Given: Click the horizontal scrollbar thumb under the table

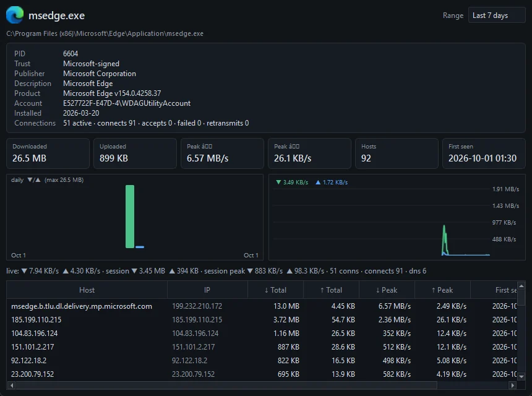Looking at the screenshot, I should click(x=226, y=385).
